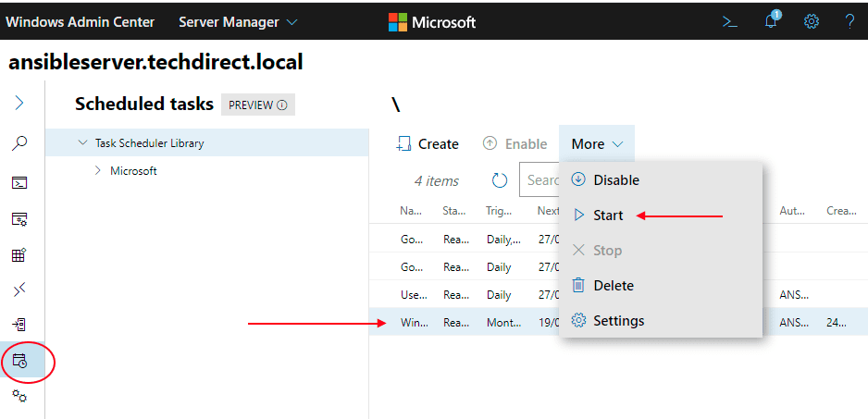Open the sidebar search tools icon
The width and height of the screenshot is (868, 419).
[19, 143]
